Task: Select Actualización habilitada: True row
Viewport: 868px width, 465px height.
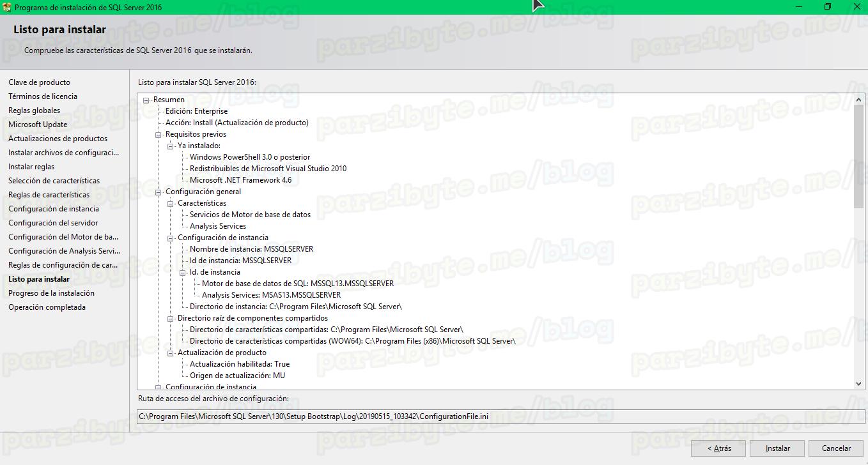Action: pos(239,364)
